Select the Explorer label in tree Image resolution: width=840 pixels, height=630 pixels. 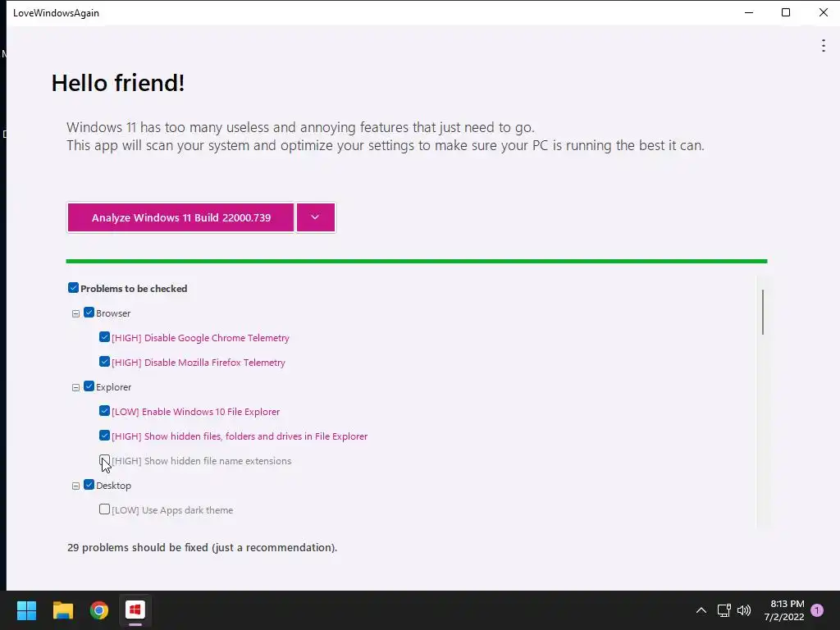click(x=113, y=387)
